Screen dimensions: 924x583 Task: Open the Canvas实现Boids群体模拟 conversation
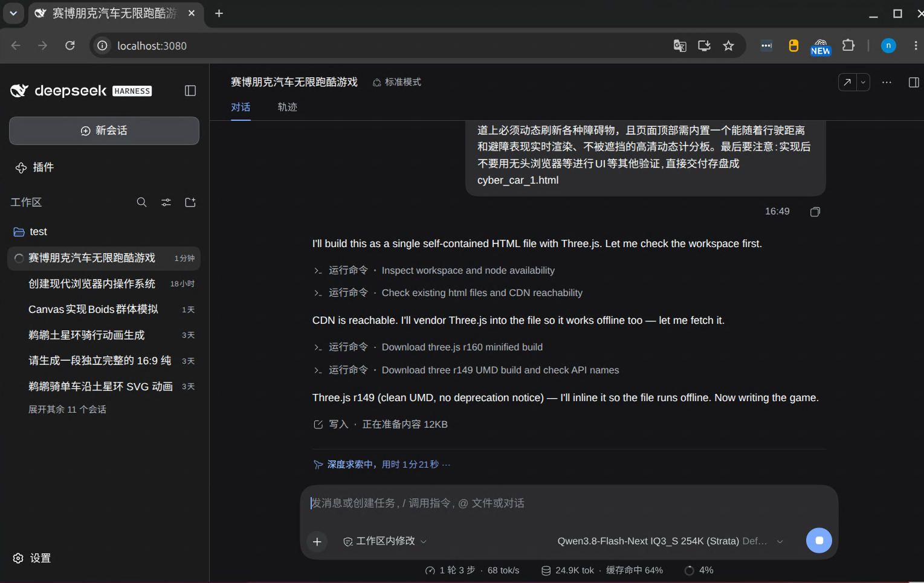click(104, 309)
